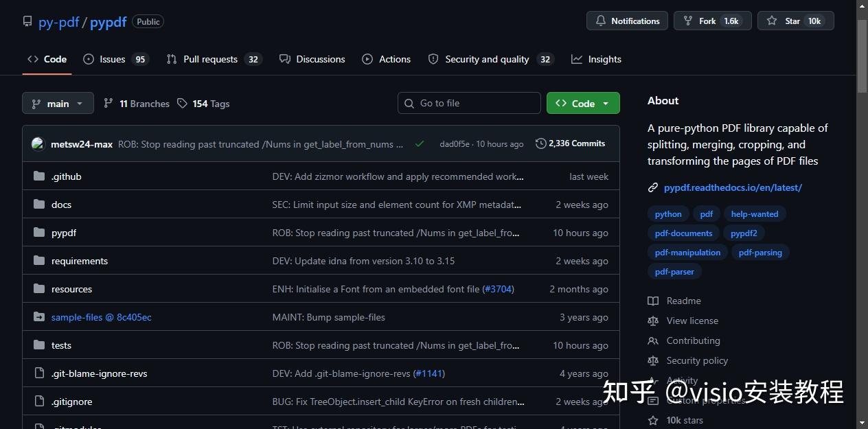Click the Notifications button

pyautogui.click(x=628, y=21)
